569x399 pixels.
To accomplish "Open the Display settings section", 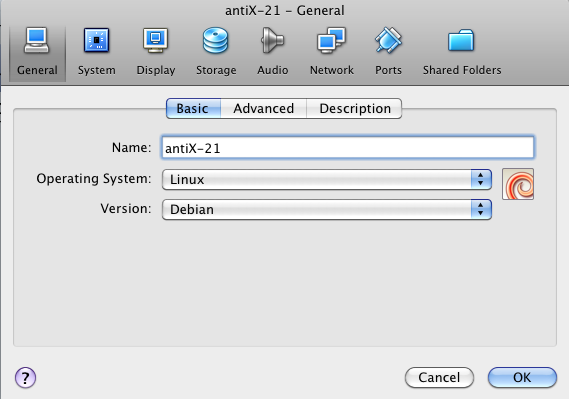I will click(156, 52).
